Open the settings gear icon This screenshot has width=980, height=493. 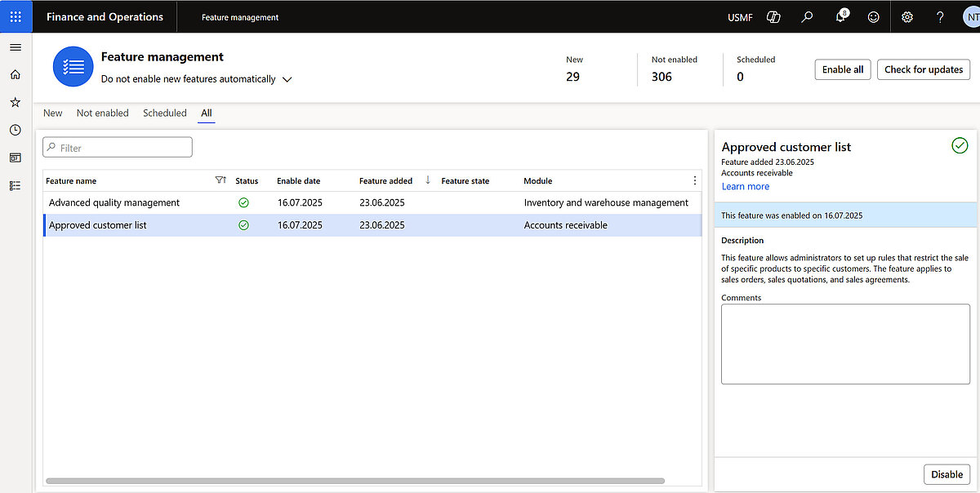tap(906, 16)
